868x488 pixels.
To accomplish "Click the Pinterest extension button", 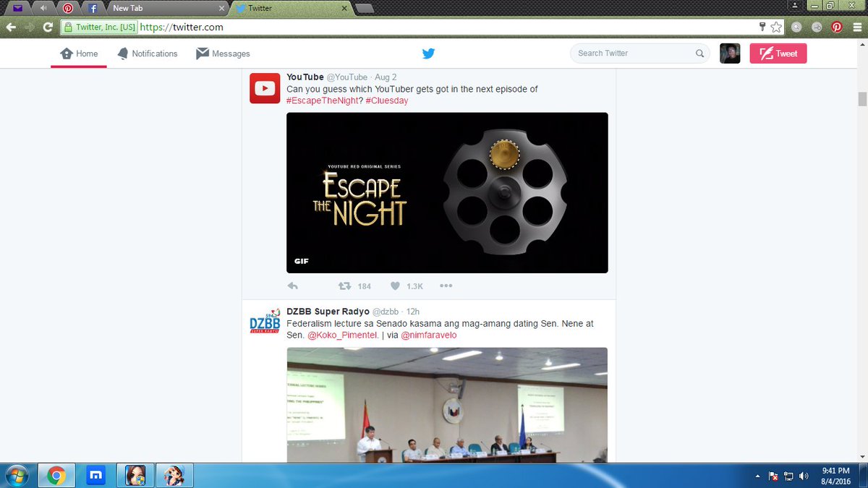I will click(837, 27).
